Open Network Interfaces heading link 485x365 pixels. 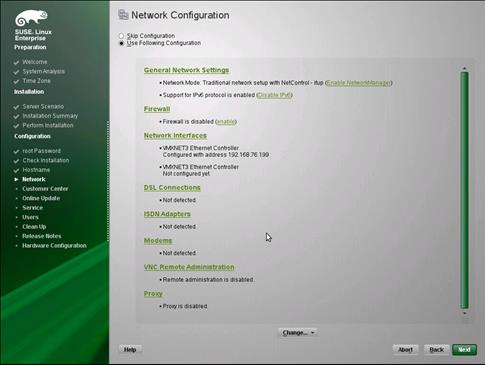point(175,136)
